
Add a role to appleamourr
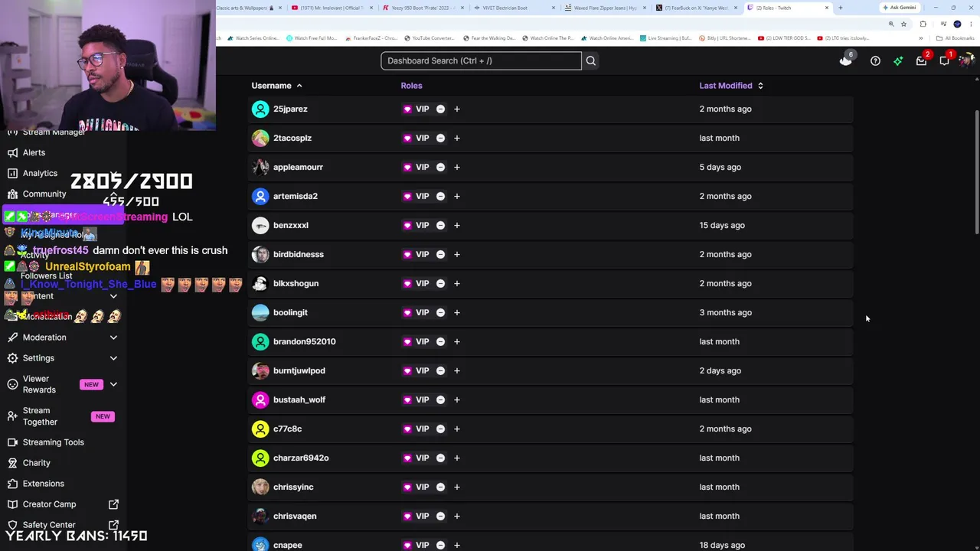click(x=457, y=167)
